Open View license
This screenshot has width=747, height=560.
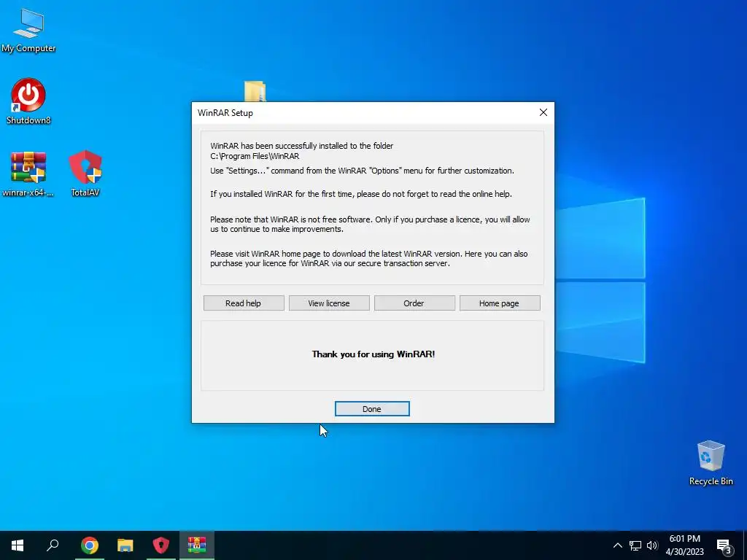point(329,303)
